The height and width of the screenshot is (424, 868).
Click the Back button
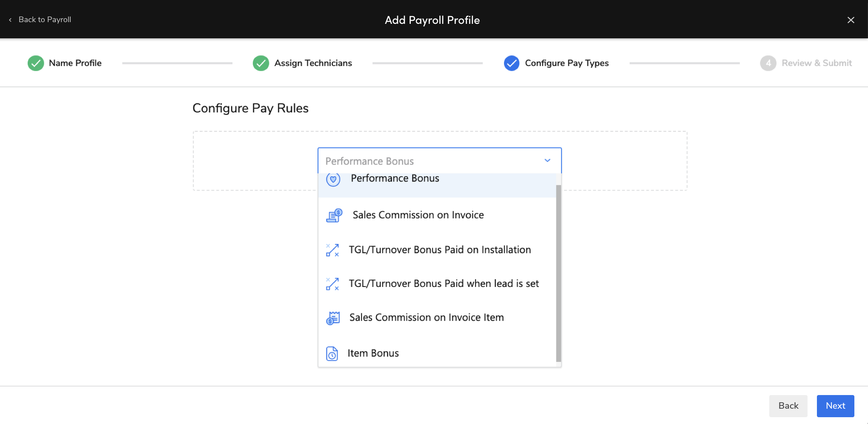coord(788,406)
